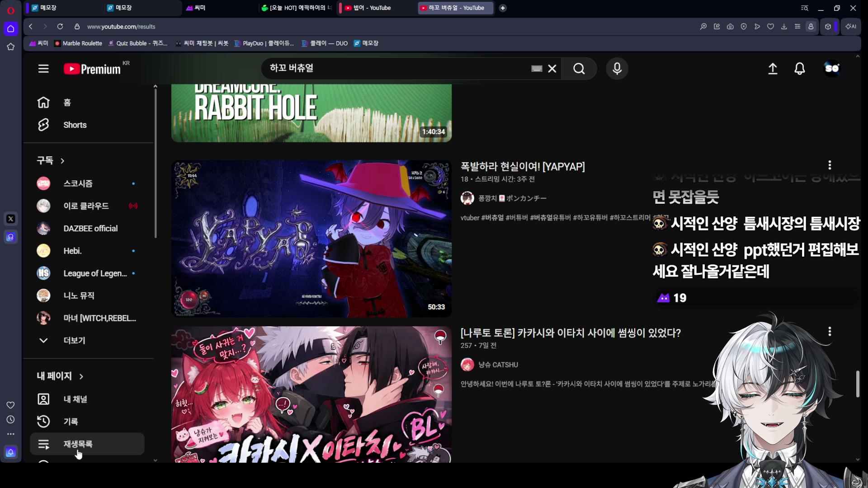Viewport: 868px width, 488px height.
Task: Clear the search text with X
Action: 552,69
